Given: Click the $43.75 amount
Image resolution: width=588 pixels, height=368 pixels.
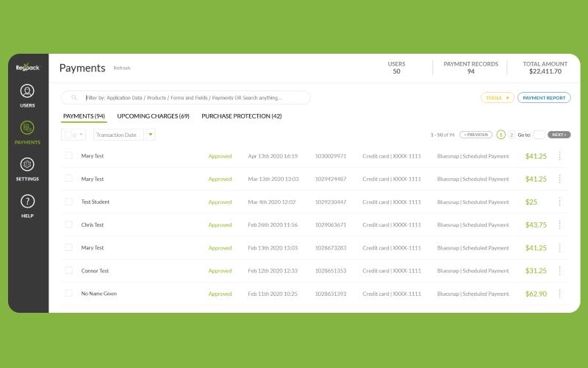Looking at the screenshot, I should pyautogui.click(x=536, y=224).
